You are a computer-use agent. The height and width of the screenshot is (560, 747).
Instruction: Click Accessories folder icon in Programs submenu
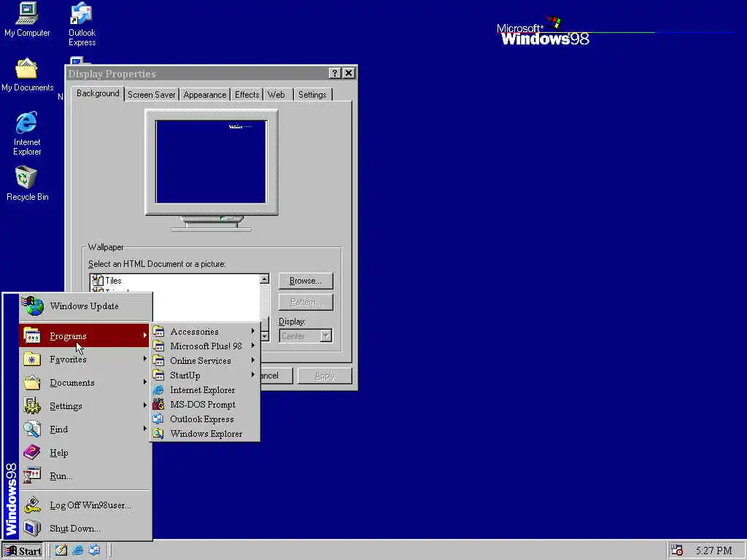[x=158, y=332]
